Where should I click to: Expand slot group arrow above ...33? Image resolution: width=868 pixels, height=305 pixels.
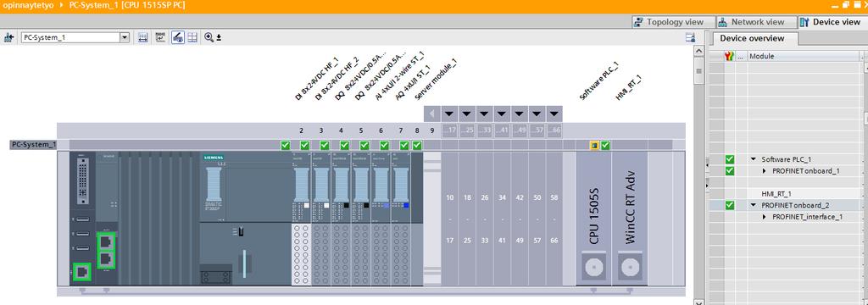(484, 114)
